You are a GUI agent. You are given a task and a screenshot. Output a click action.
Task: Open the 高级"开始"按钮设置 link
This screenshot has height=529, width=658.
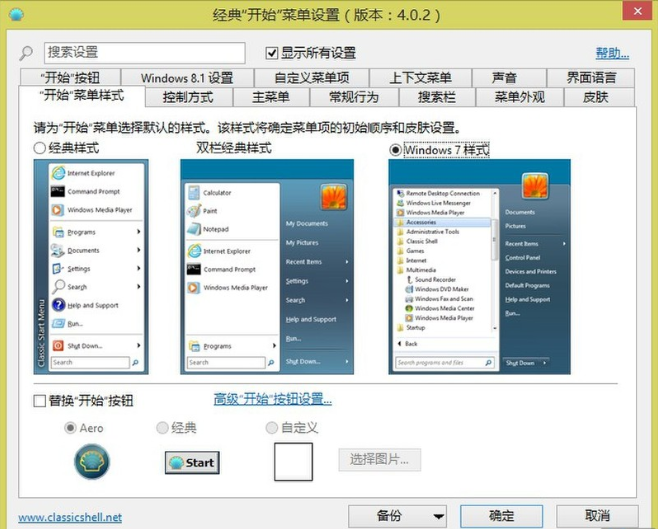coord(273,399)
